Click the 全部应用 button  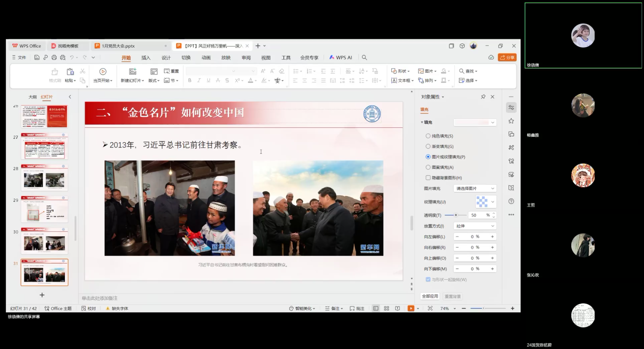(x=430, y=296)
